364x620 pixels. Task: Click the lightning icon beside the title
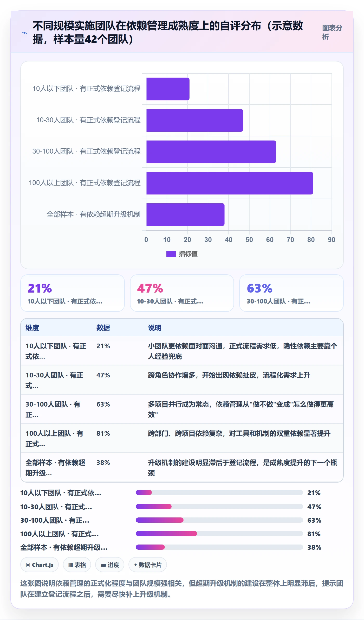(25, 33)
